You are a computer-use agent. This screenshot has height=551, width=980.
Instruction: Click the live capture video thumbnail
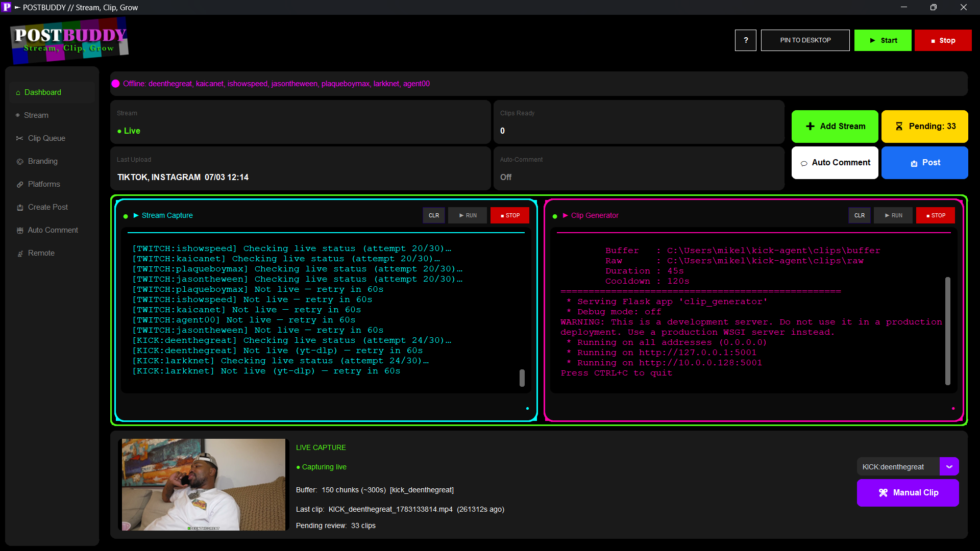click(204, 485)
